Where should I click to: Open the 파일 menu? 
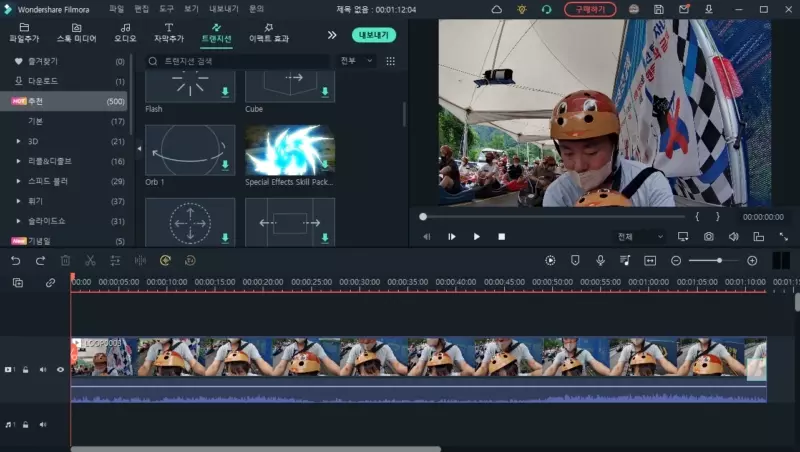(x=116, y=9)
